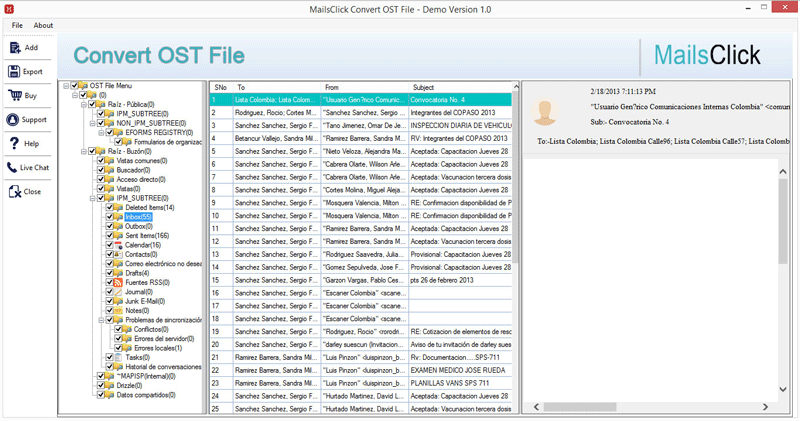Toggle the Deleted Items(14) checkbox
800x421 pixels.
[110, 207]
